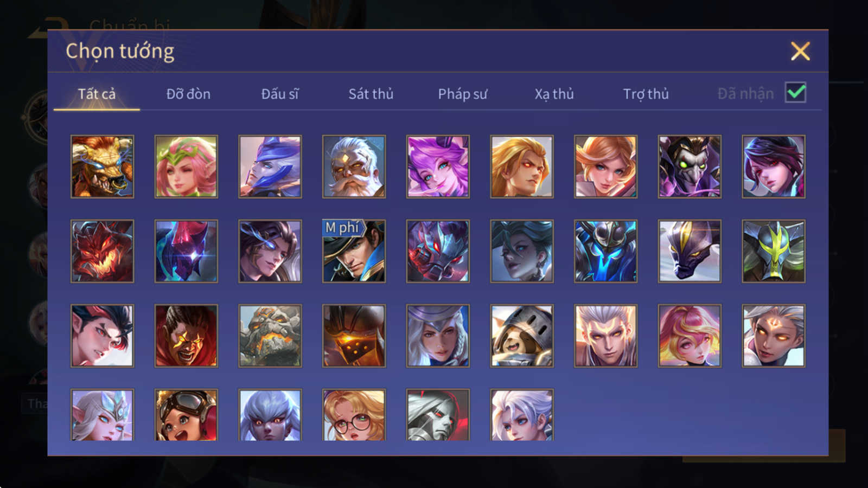
Task: Toggle the 'Đã nhận' checkbox
Action: point(796,93)
